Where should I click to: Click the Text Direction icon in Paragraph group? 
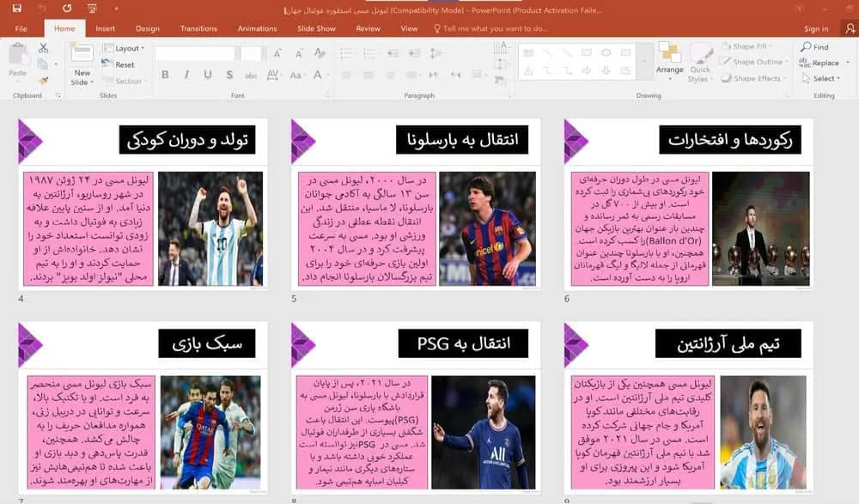click(x=501, y=48)
